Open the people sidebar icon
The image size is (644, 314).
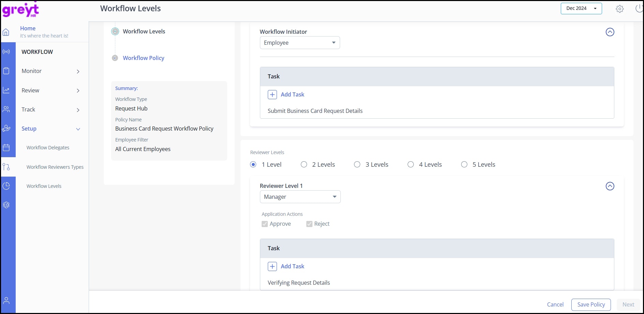[x=6, y=109]
